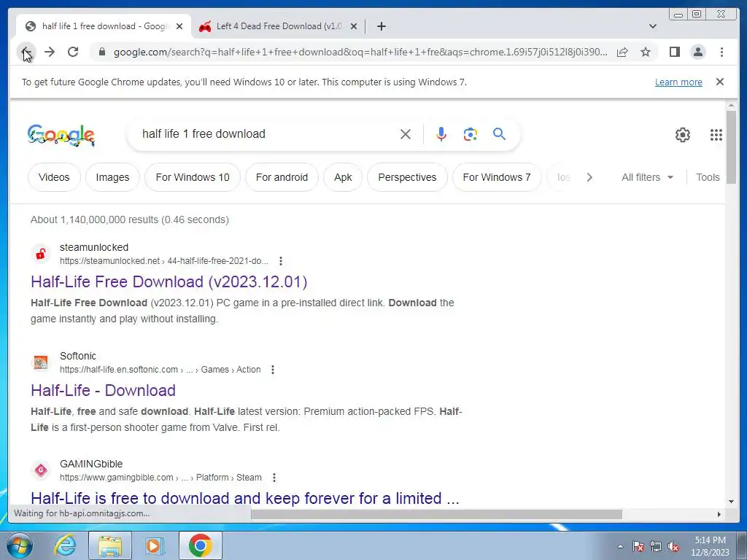Image resolution: width=747 pixels, height=560 pixels.
Task: Click the horizontal scrollbar thumb
Action: tap(436, 514)
